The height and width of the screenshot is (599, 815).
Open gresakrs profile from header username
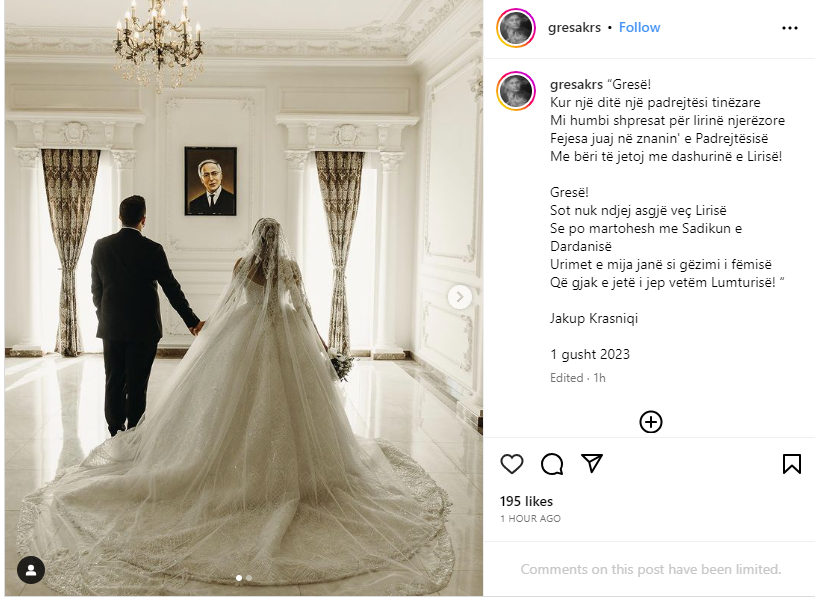tap(574, 27)
